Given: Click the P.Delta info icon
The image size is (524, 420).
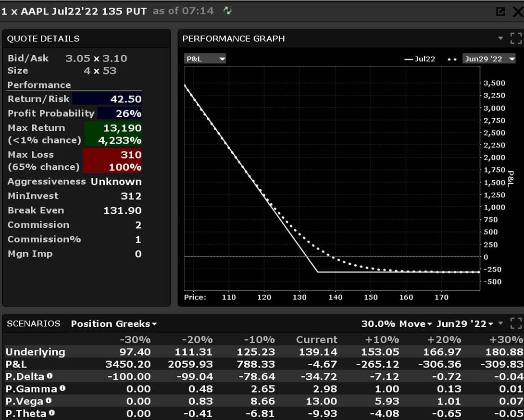Looking at the screenshot, I should (50, 376).
